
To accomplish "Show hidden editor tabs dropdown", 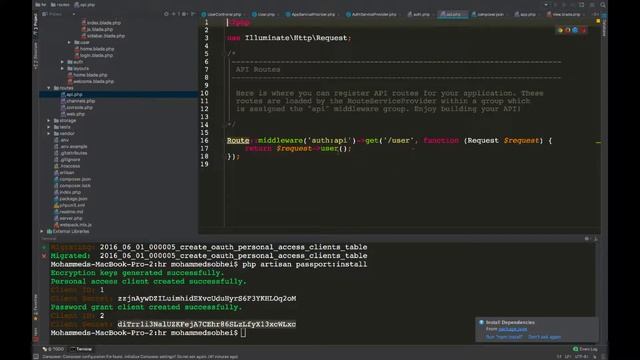I will click(595, 14).
